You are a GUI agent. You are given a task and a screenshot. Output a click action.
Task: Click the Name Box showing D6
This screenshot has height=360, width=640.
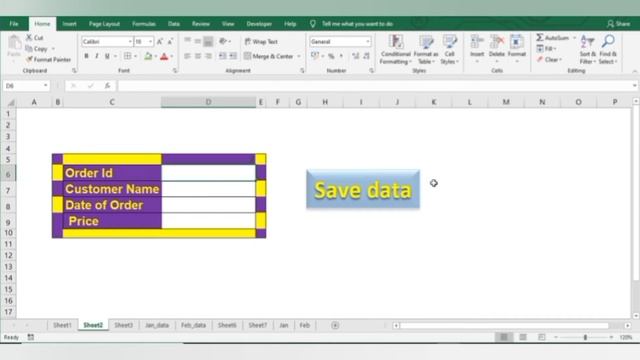25,86
